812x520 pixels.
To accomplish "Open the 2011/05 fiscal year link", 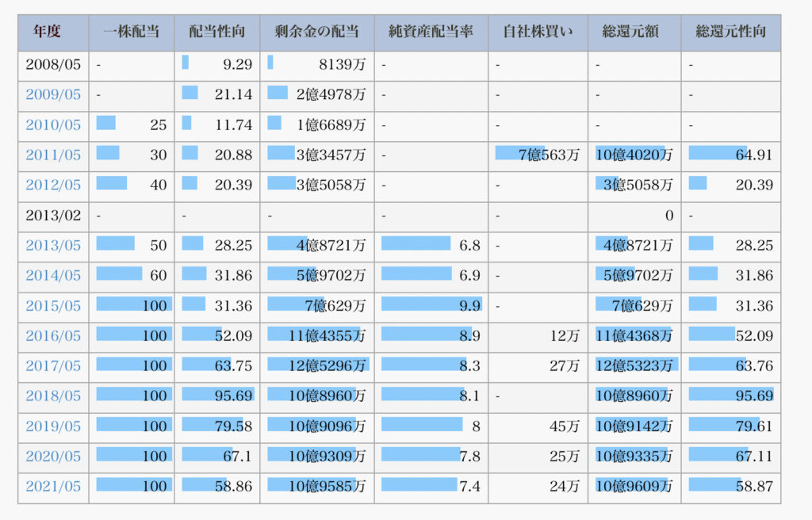I will (x=53, y=155).
